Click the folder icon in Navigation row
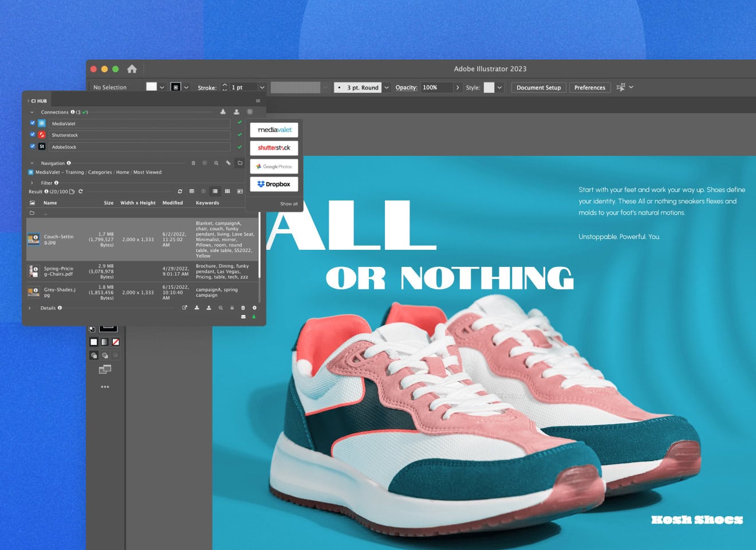The height and width of the screenshot is (550, 756). coord(240,163)
